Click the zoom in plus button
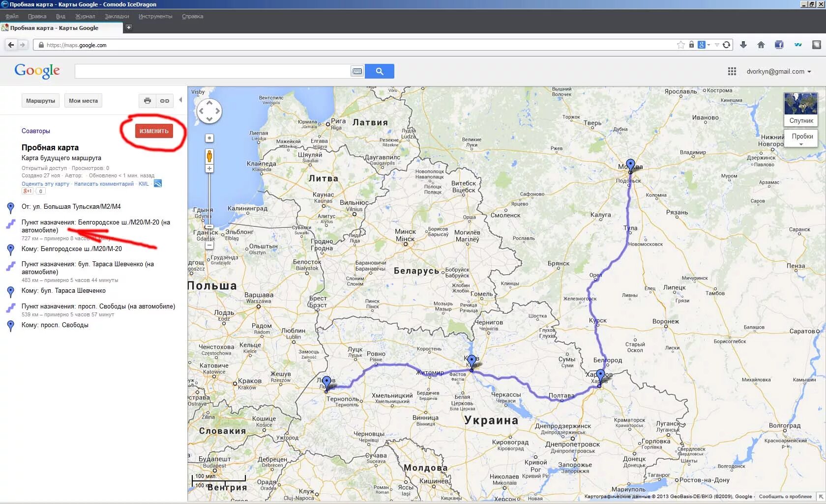 pyautogui.click(x=209, y=168)
